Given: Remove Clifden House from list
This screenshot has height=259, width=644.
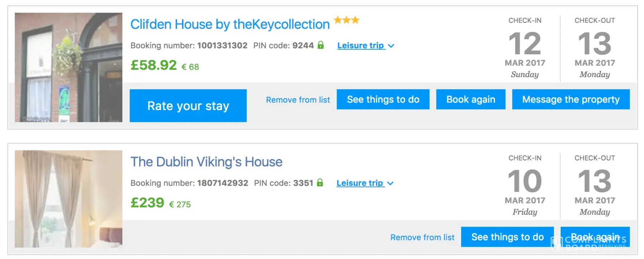Looking at the screenshot, I should click(x=298, y=100).
